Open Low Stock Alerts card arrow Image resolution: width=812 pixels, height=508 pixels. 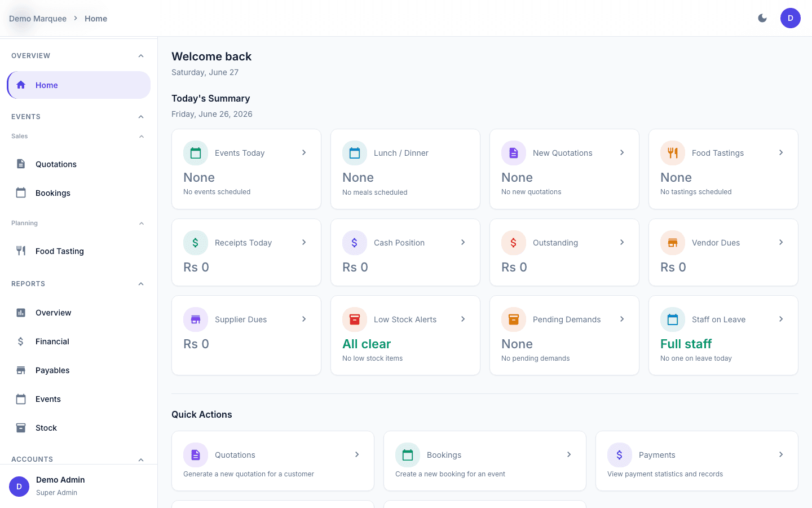point(463,319)
